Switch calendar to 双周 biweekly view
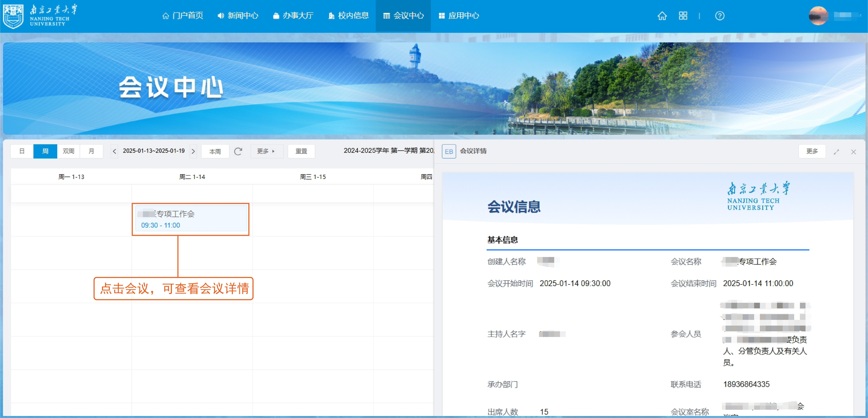The height and width of the screenshot is (418, 868). (68, 151)
